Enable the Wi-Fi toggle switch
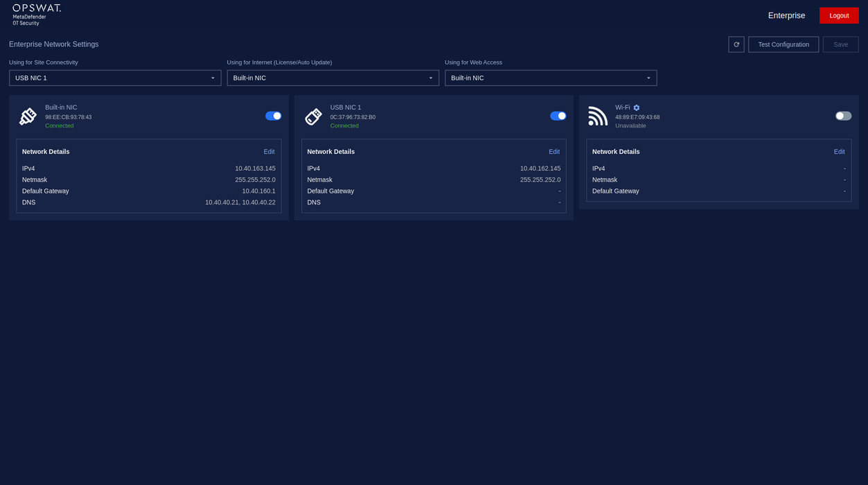This screenshot has width=868, height=485. pos(843,116)
